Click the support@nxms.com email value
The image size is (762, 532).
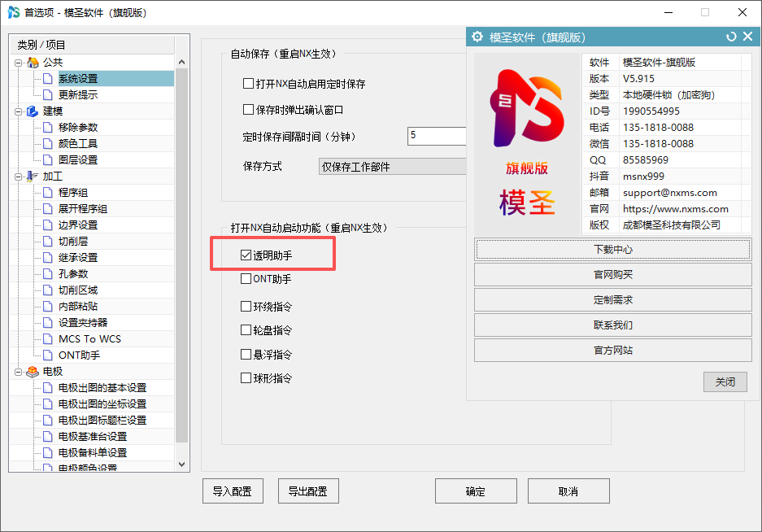669,193
